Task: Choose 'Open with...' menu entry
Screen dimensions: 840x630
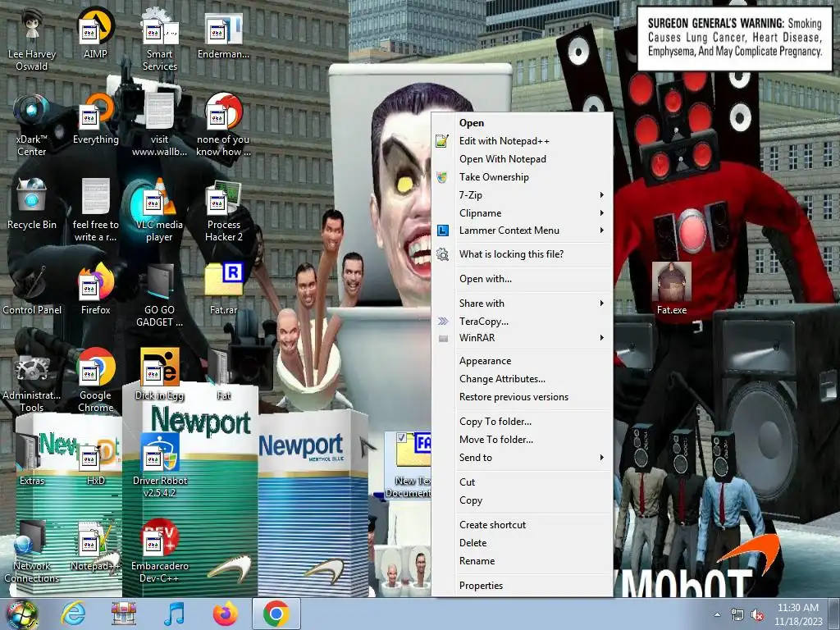Action: point(522,279)
